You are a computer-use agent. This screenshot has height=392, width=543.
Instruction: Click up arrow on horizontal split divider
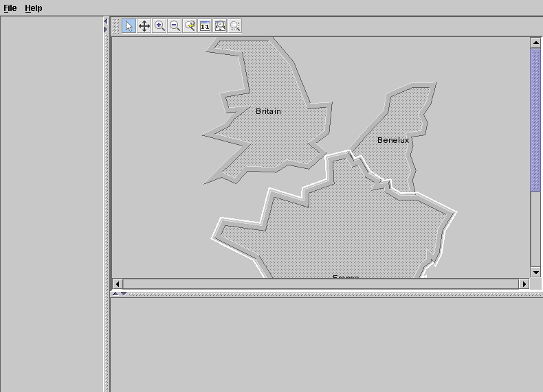click(115, 294)
